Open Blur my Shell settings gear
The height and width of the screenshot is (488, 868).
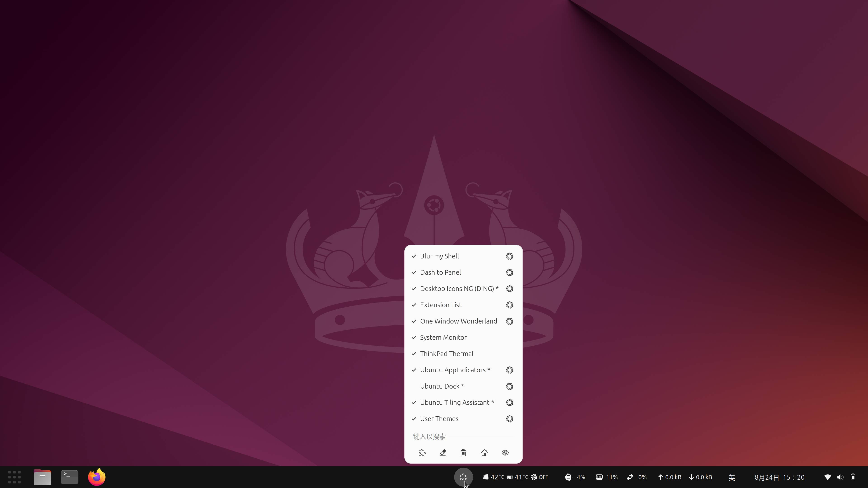(509, 256)
